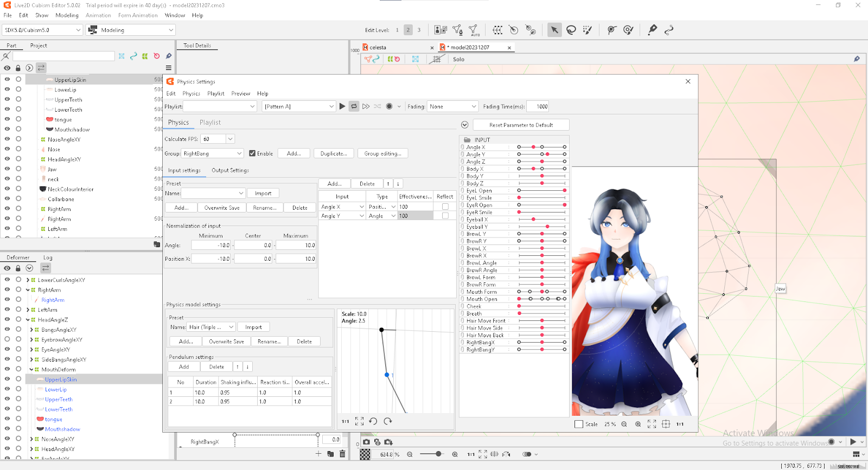Switch to Output Settings tab

click(230, 170)
